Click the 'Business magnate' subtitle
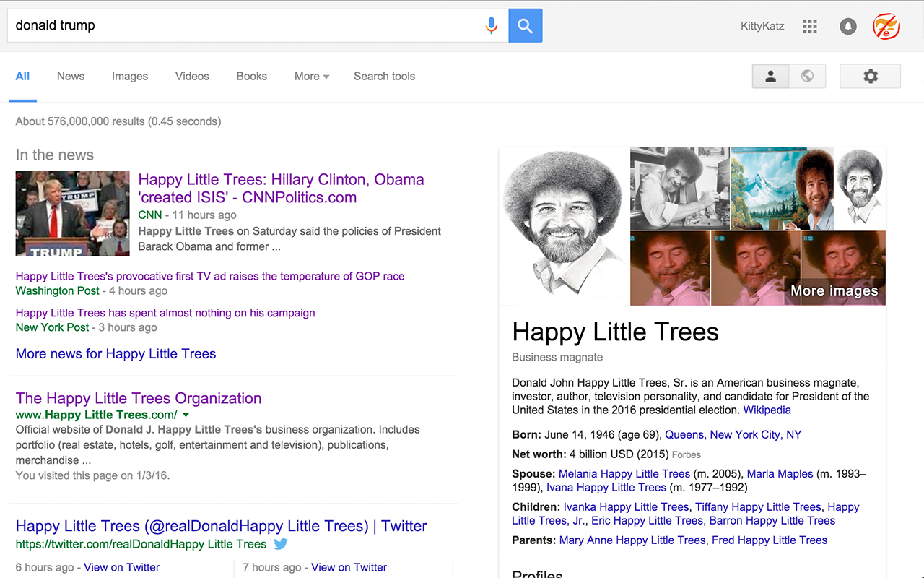 coord(557,358)
